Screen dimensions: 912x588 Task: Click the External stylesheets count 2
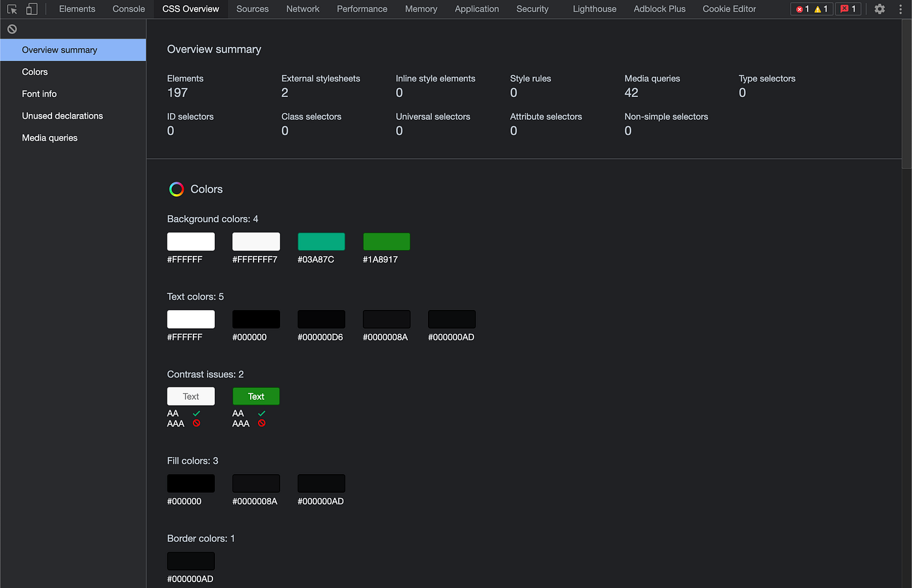pos(285,92)
